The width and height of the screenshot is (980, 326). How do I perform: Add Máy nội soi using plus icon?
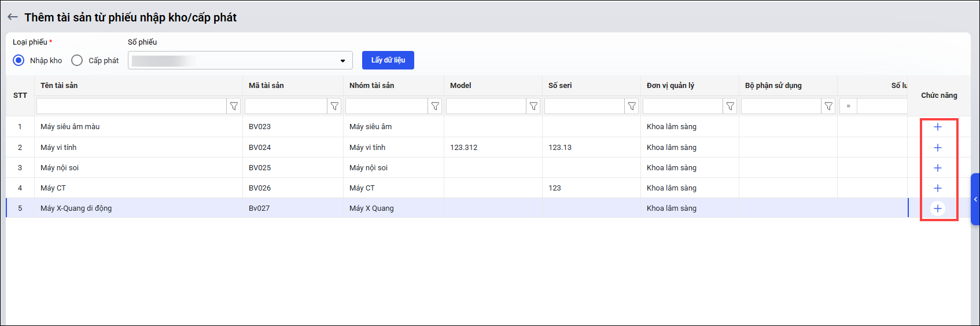937,168
